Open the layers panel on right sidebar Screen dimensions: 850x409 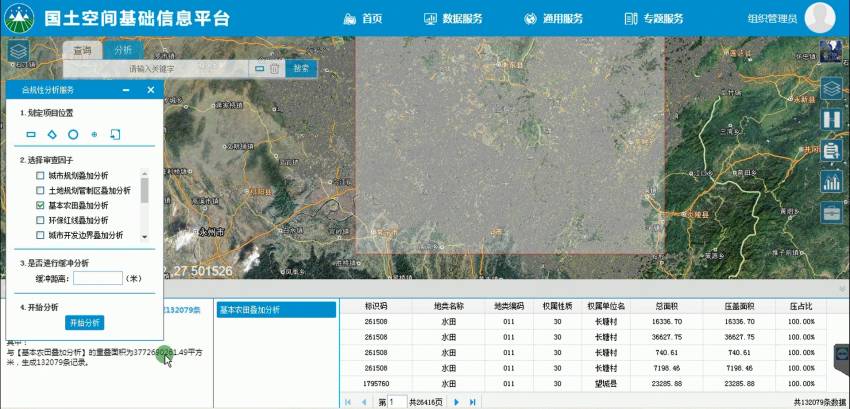pyautogui.click(x=830, y=88)
